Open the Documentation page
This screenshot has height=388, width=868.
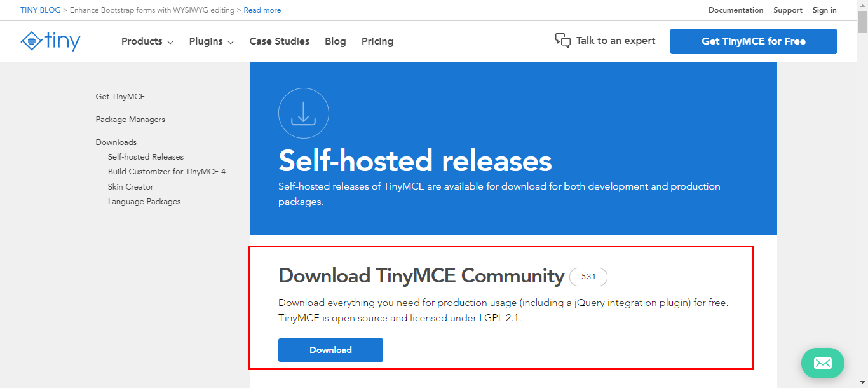[735, 10]
